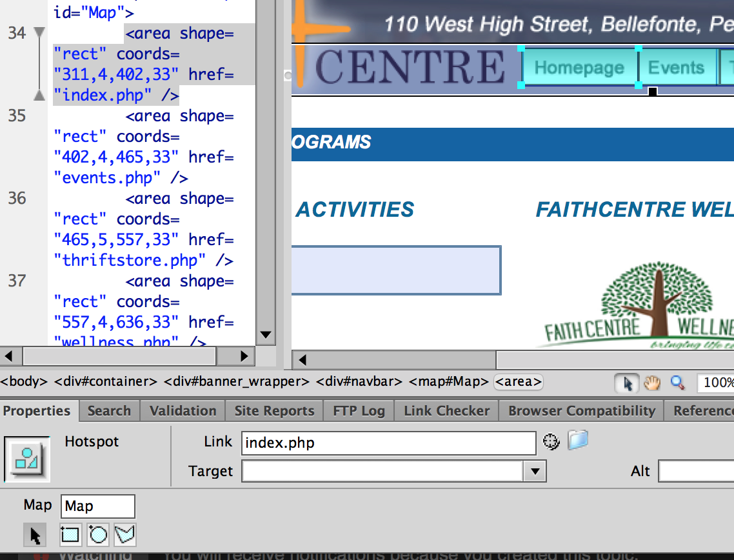Switch to the Search tab

109,410
